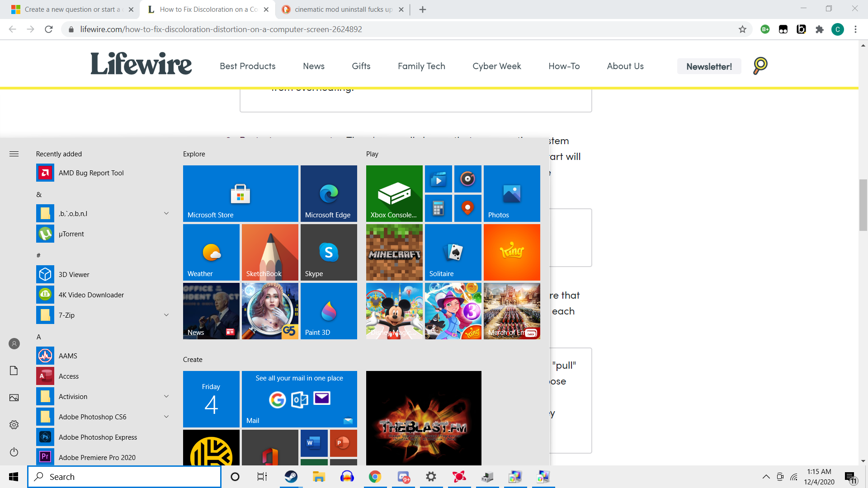Open the Friday 4 calendar tile
Image resolution: width=868 pixels, height=488 pixels.
[211, 399]
